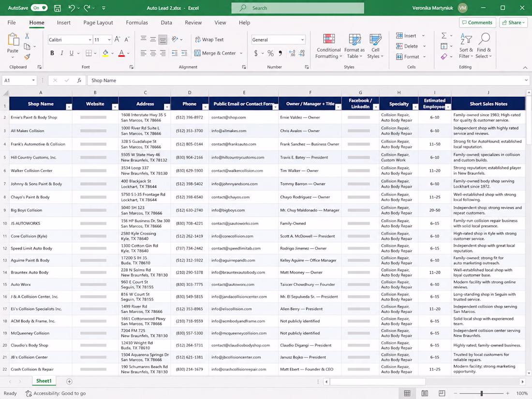This screenshot has height=399, width=532.
Task: Open the Phone column filter dropdown
Action: click(205, 107)
